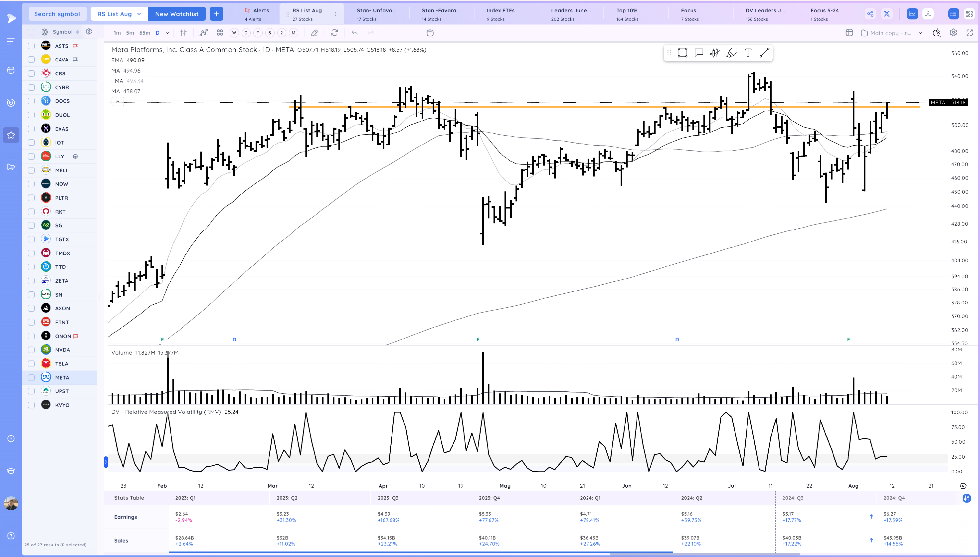
Task: Select the rectangle drawing tool
Action: click(682, 53)
